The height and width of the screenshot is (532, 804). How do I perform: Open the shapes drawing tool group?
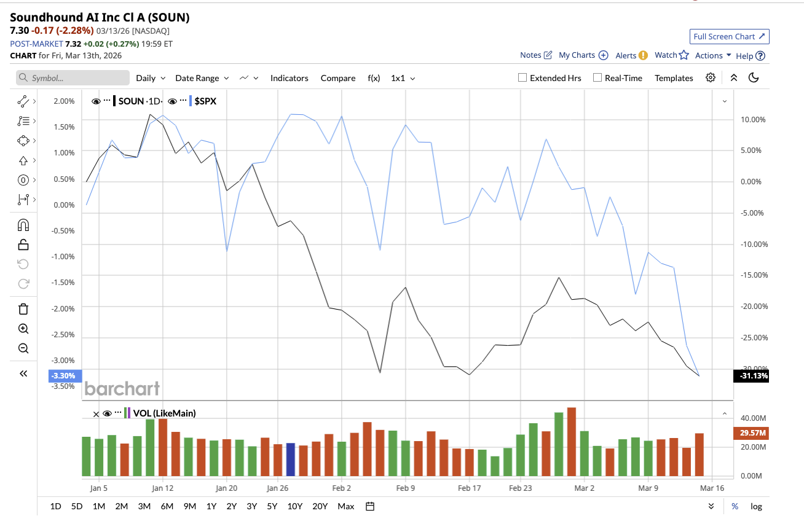[23, 141]
